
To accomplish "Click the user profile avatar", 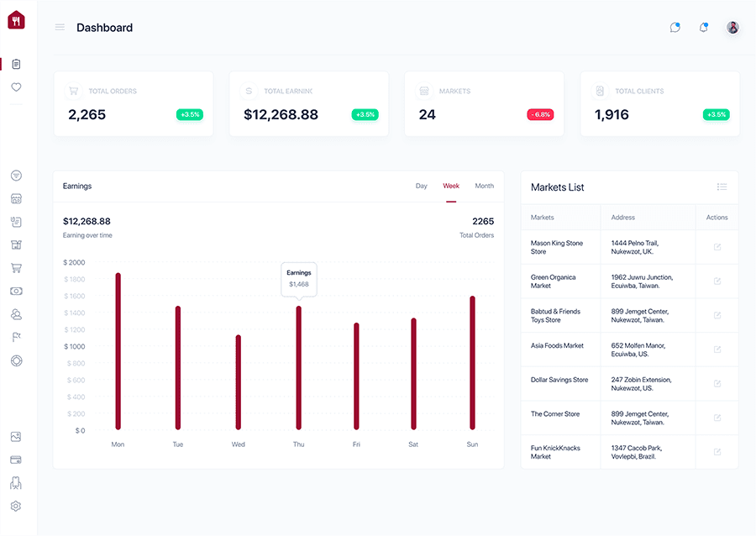I will tap(732, 28).
